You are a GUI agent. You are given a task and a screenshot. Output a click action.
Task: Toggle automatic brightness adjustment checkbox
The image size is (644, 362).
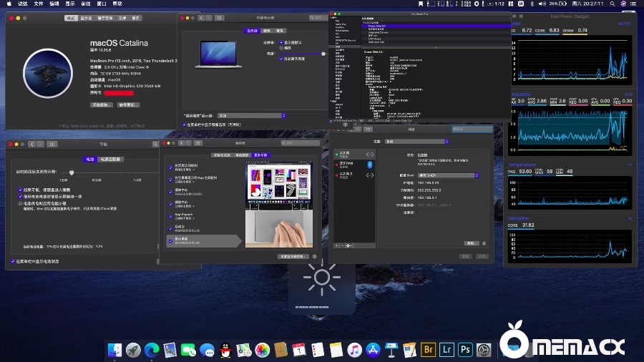(x=280, y=59)
